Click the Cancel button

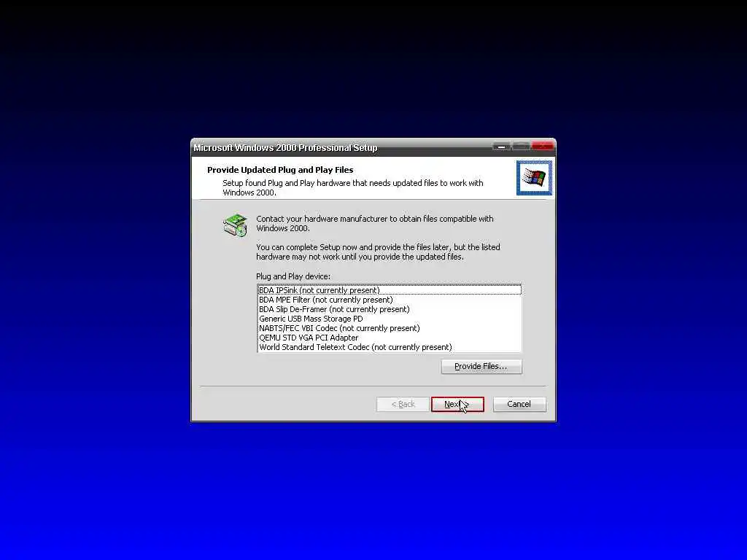[x=519, y=404]
